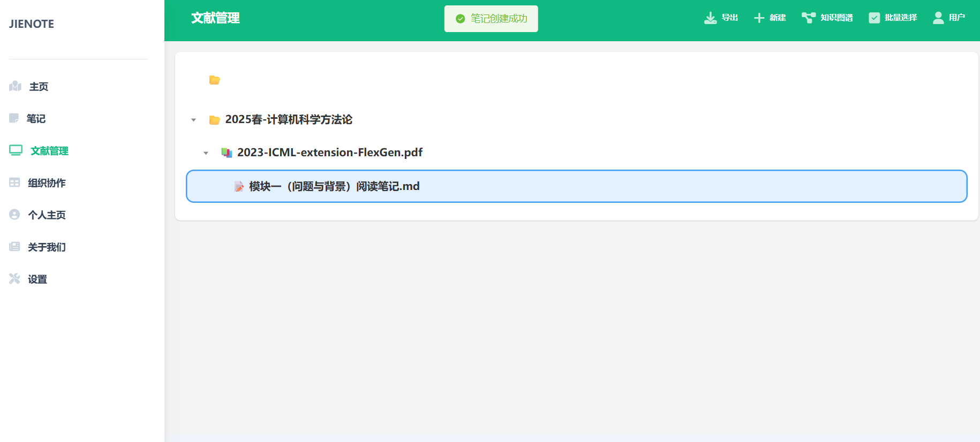Click the 导出 download icon in header
The width and height of the screenshot is (980, 442).
click(x=710, y=18)
